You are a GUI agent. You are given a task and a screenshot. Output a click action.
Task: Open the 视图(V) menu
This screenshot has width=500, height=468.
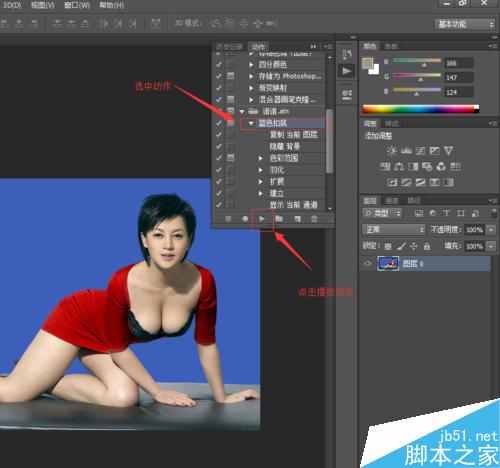coord(43,5)
